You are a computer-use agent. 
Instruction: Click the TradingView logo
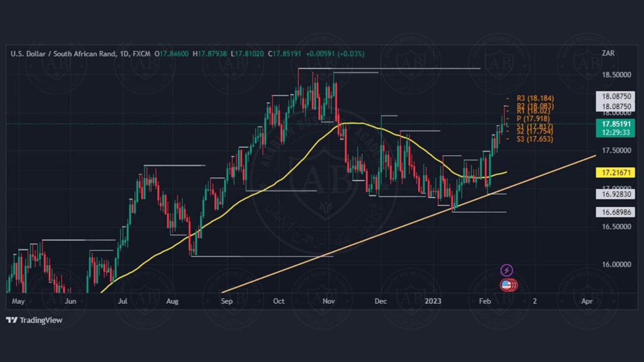point(34,320)
